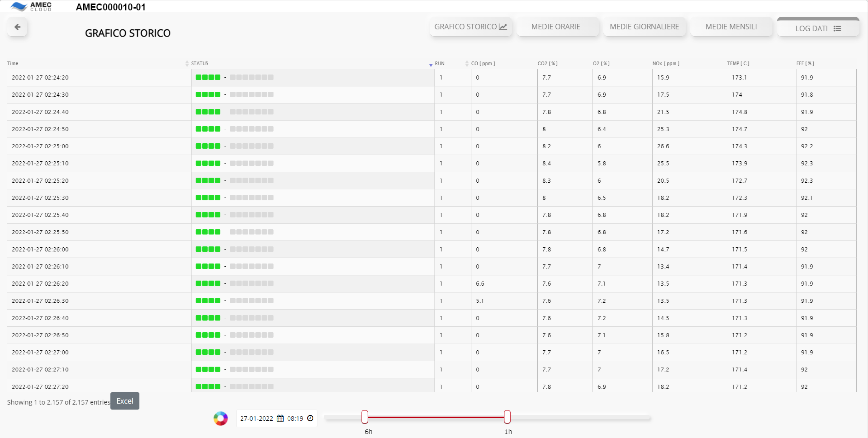Click the CO2 [ % ] column header

tap(548, 63)
